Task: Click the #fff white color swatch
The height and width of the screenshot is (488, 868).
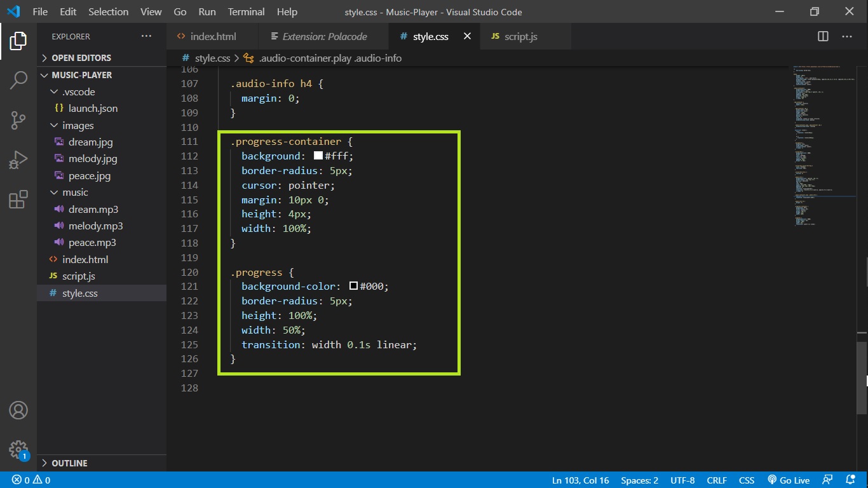Action: click(318, 156)
